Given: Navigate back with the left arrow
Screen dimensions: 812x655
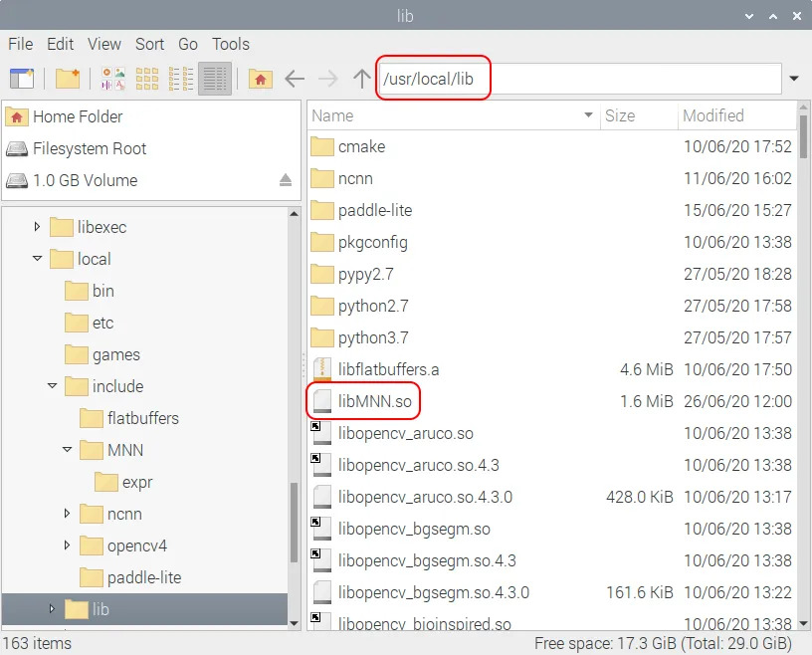Looking at the screenshot, I should (x=295, y=79).
